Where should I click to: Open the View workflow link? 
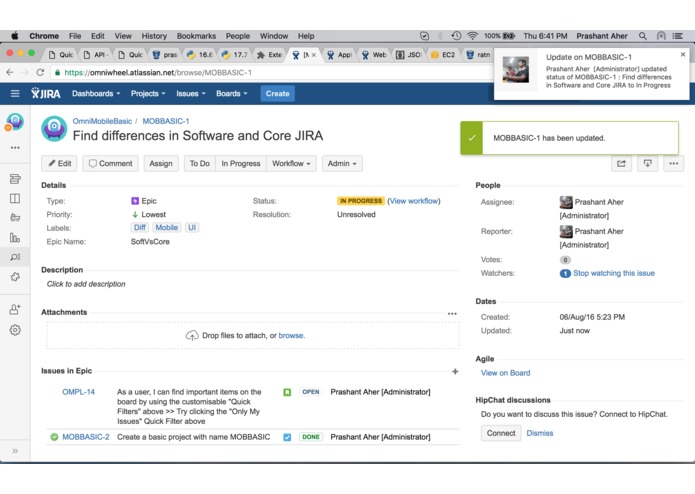414,201
